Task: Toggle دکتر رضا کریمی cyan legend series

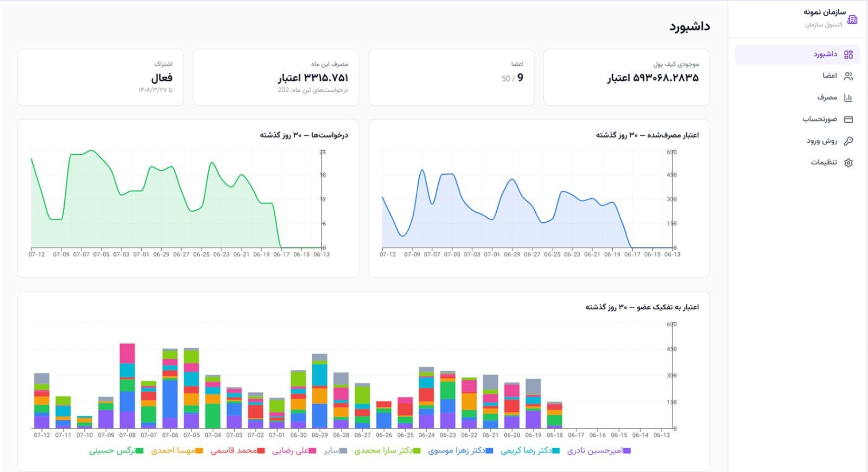Action: point(530,451)
